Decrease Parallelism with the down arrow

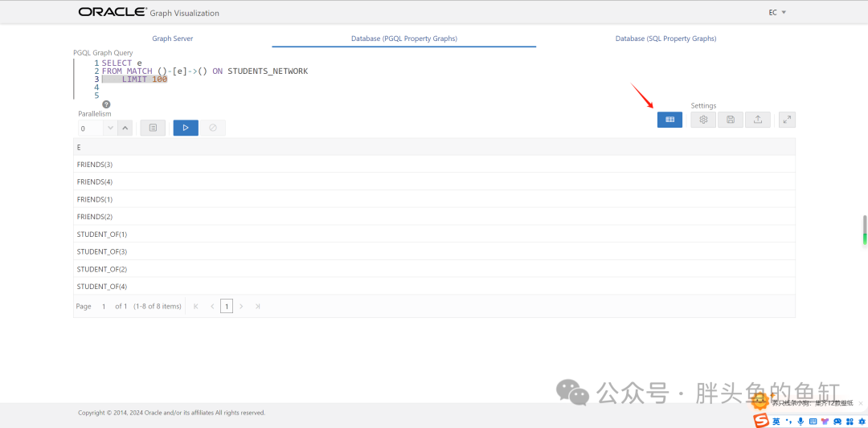tap(111, 128)
